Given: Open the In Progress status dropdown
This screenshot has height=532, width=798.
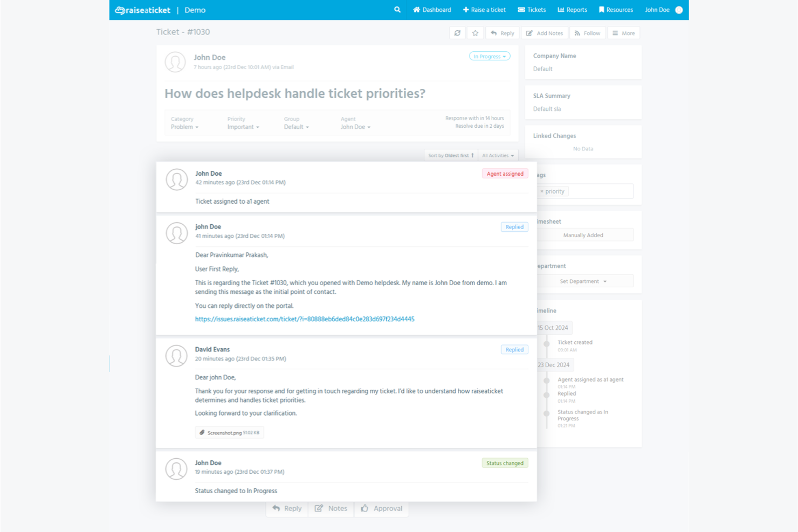Looking at the screenshot, I should point(489,56).
